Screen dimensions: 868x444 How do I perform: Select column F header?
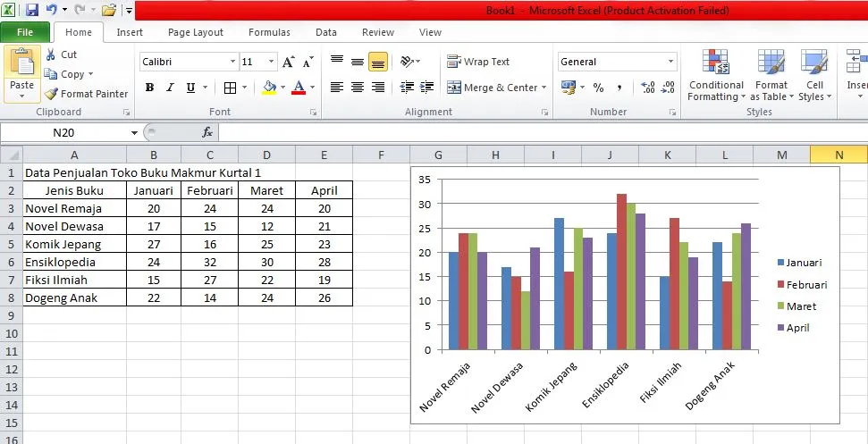tap(381, 155)
